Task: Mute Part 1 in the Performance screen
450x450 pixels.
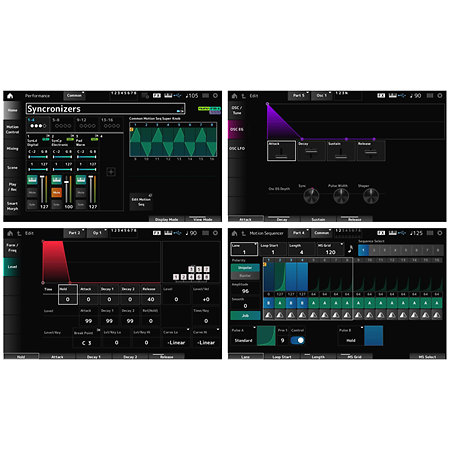Action: (32, 192)
